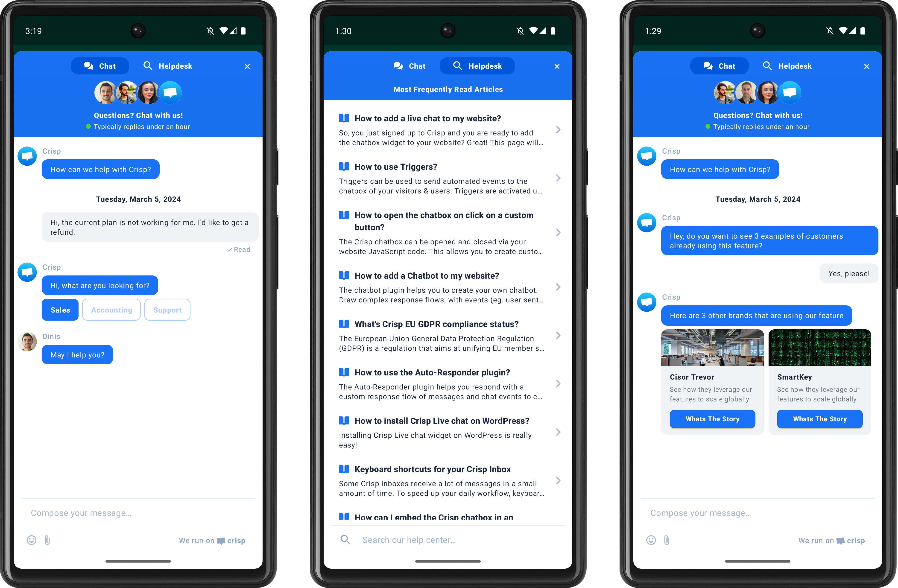Switch to the Chat tab
The image size is (898, 588).
(409, 66)
